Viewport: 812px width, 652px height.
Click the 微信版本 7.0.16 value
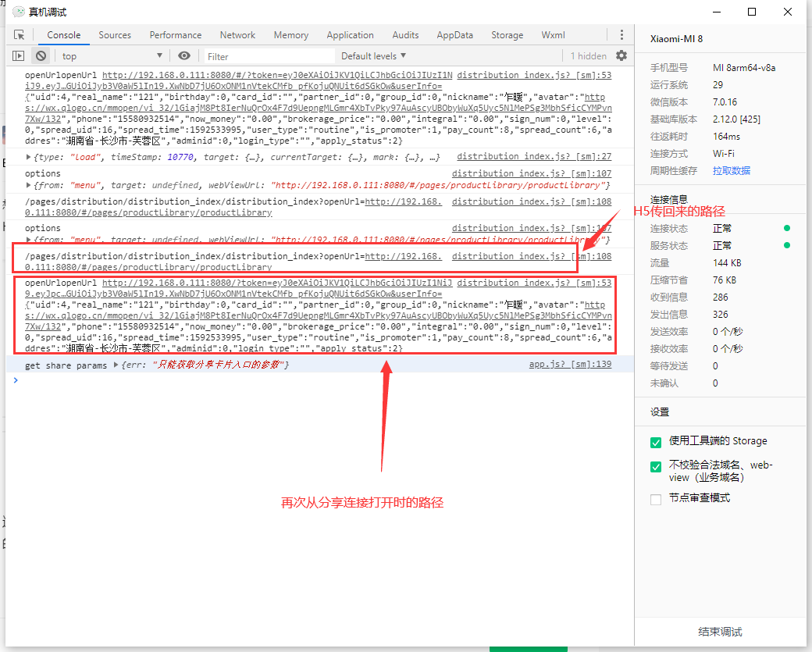[x=725, y=102]
